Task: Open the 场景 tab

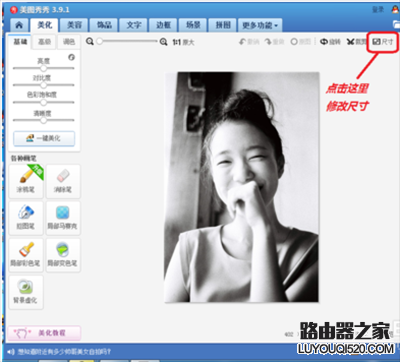Action: tap(193, 25)
